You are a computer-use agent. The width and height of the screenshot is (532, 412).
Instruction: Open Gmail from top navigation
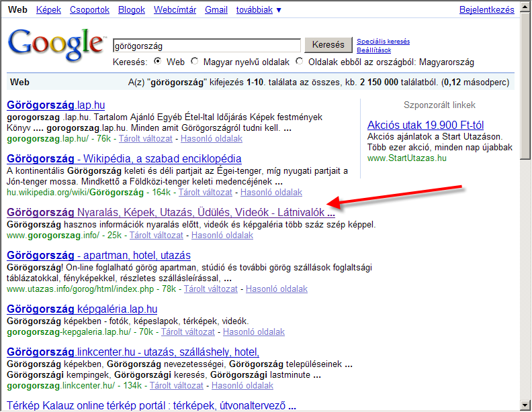coord(216,10)
